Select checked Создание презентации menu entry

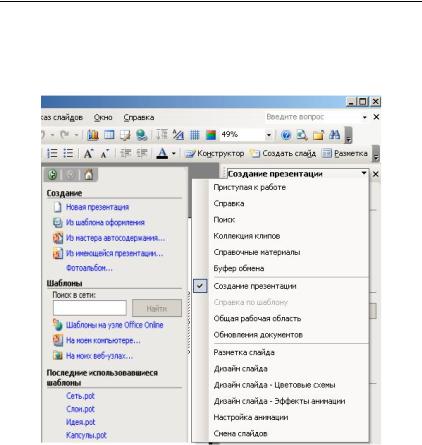pyautogui.click(x=281, y=286)
